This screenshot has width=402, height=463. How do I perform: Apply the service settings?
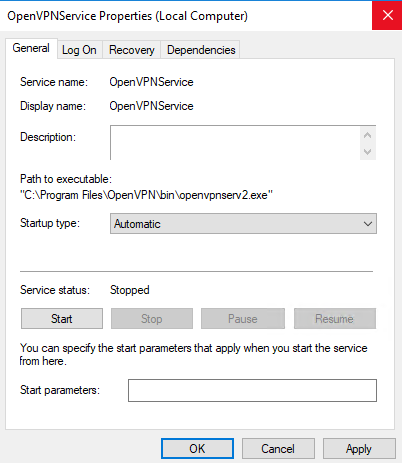click(x=359, y=449)
